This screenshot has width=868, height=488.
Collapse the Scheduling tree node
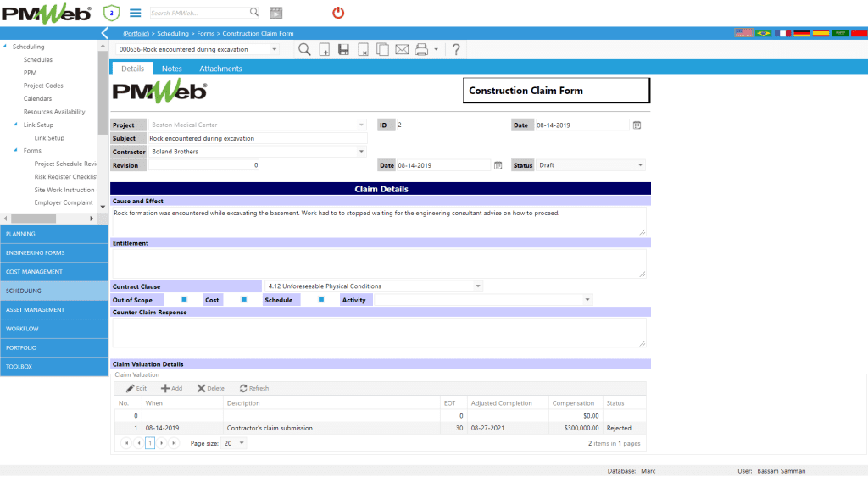click(x=5, y=47)
